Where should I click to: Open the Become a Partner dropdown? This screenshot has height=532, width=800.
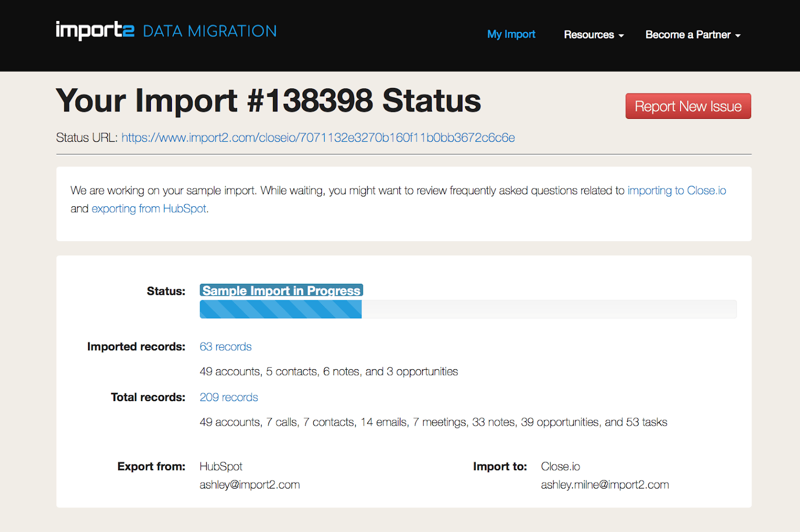click(693, 35)
